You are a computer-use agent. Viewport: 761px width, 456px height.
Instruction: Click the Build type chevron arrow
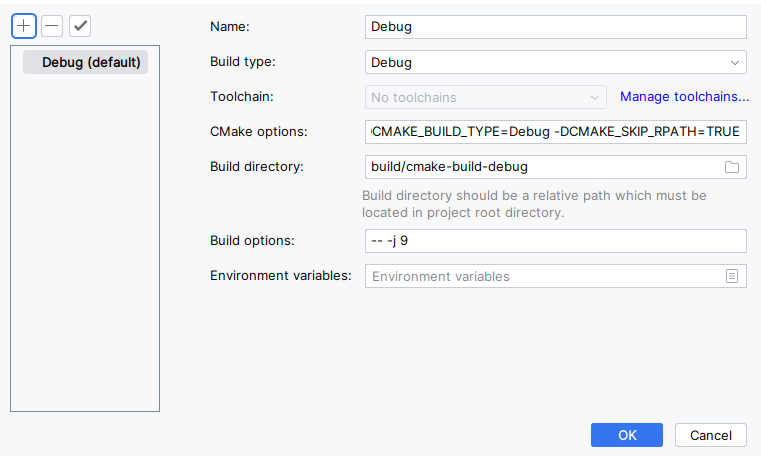(x=735, y=63)
